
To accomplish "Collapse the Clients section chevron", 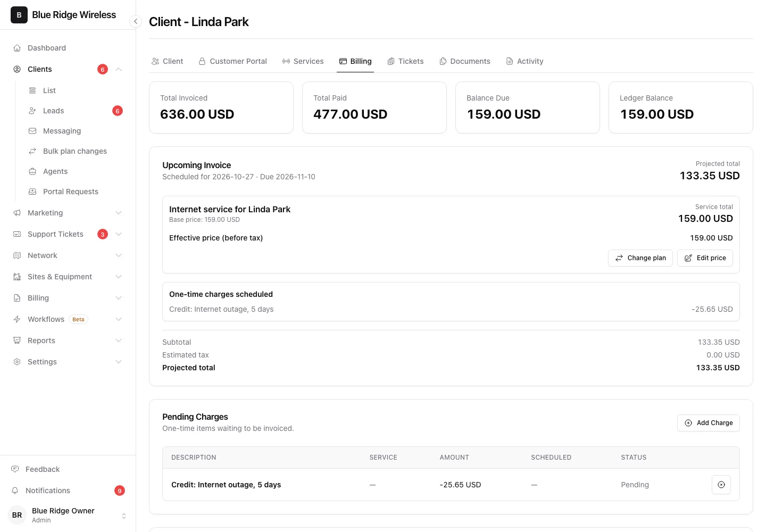I will point(119,69).
